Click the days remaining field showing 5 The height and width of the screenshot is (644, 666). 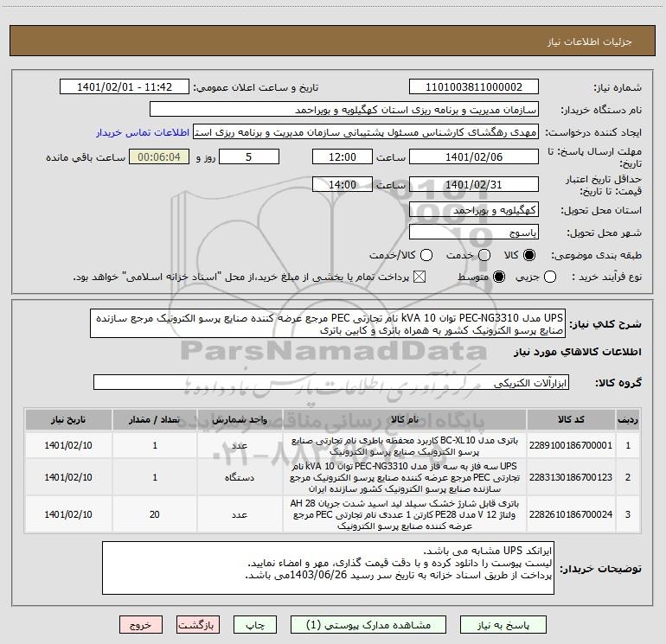249,156
